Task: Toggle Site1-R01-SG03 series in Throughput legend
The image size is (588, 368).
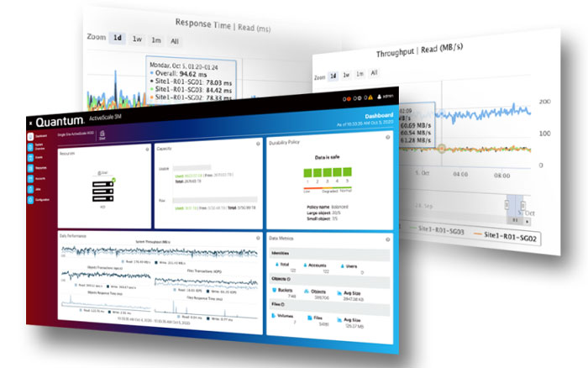Action: [x=438, y=229]
